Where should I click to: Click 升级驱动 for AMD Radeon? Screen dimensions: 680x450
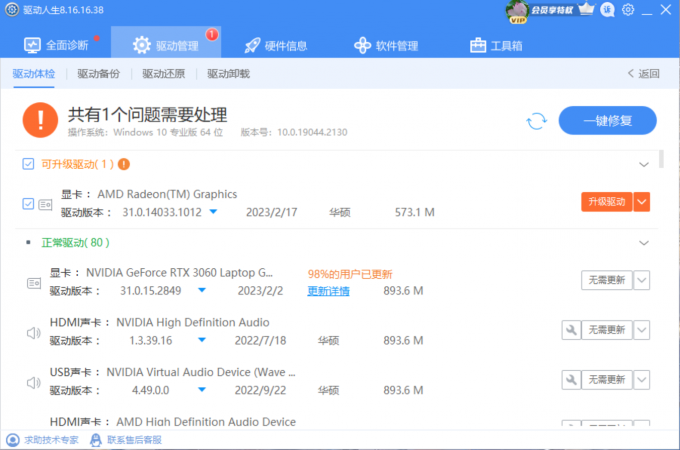(x=606, y=202)
